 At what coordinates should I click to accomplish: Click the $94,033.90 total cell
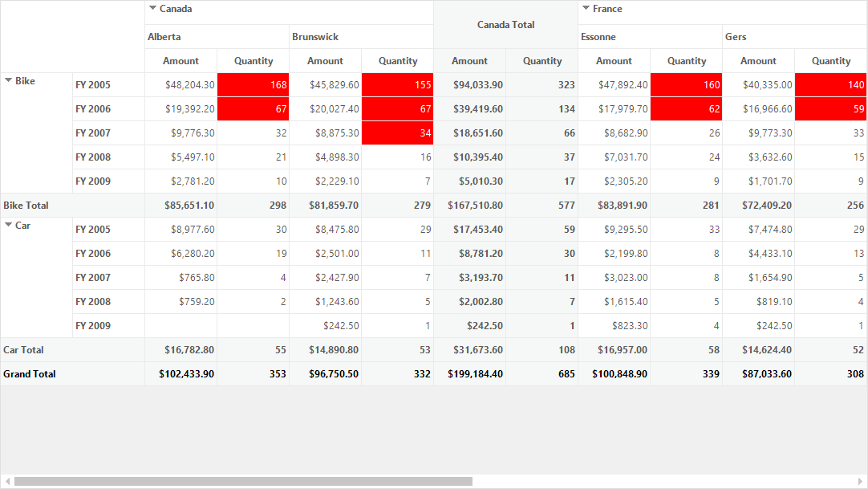[x=469, y=85]
